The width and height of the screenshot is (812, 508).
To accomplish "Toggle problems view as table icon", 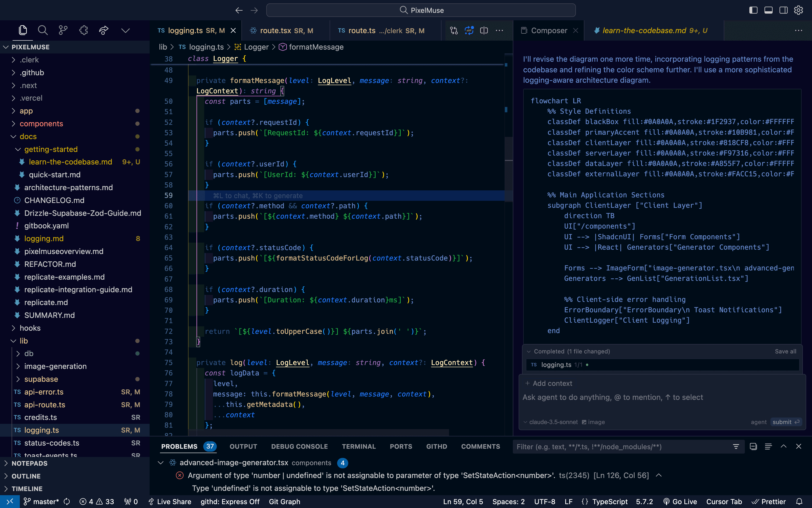I will pos(768,447).
